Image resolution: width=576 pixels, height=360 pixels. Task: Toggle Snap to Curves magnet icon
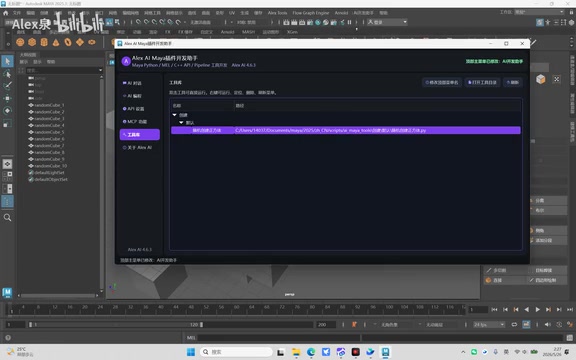146,22
